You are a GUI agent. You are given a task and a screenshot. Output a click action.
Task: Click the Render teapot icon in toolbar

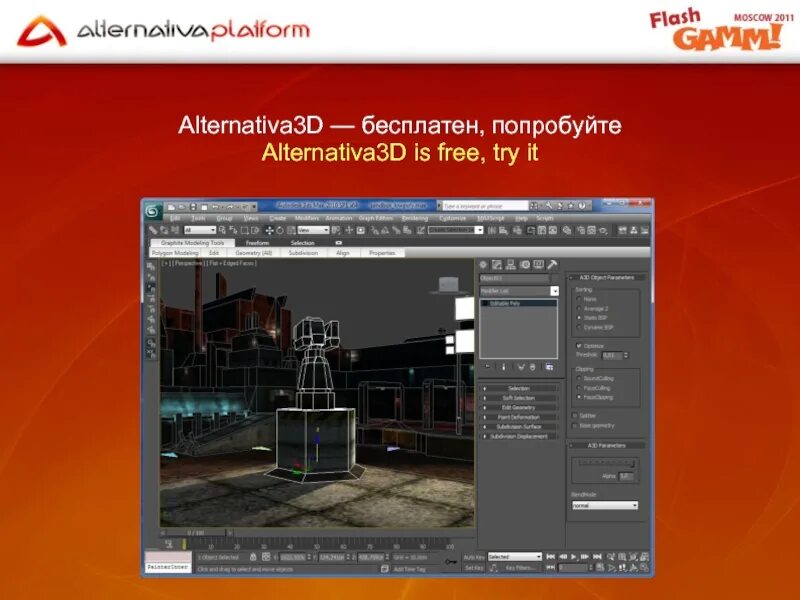pos(603,231)
